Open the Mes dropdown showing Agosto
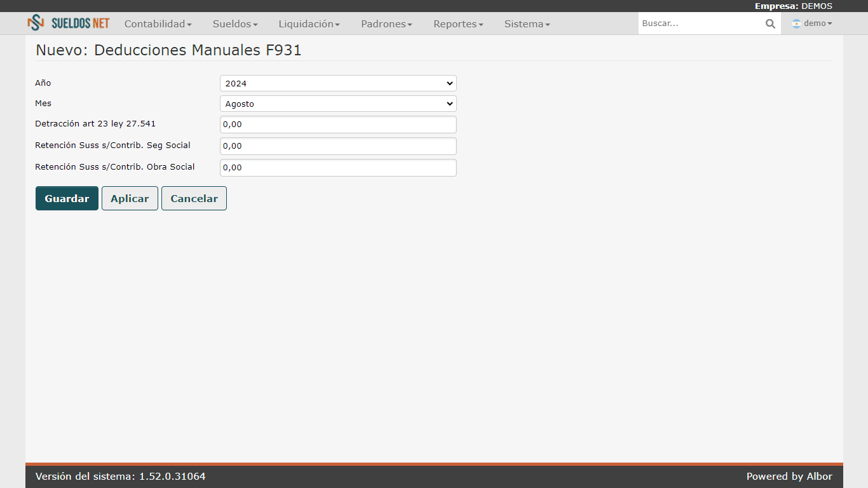The width and height of the screenshot is (868, 488). (338, 104)
